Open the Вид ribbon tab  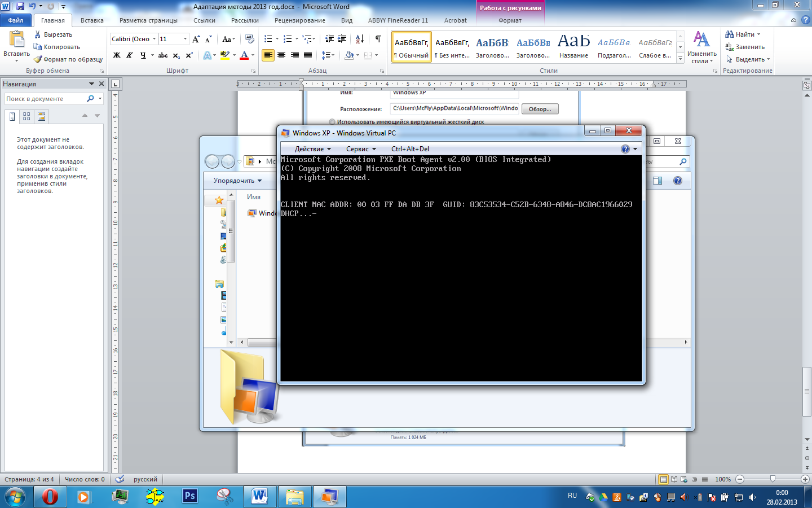pyautogui.click(x=347, y=20)
